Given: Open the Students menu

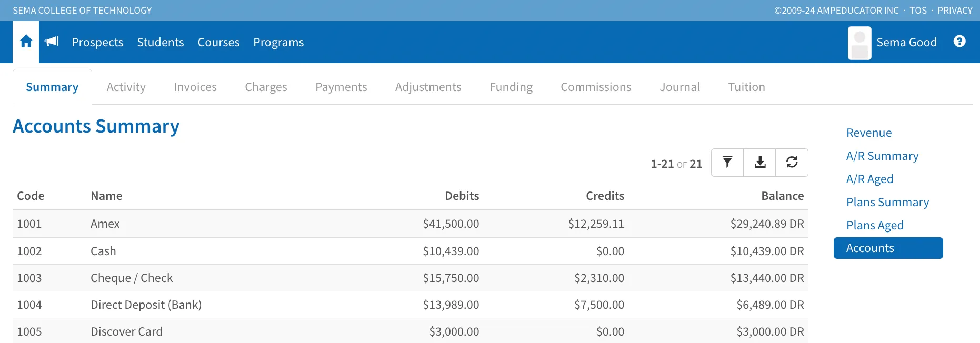Looking at the screenshot, I should point(161,42).
